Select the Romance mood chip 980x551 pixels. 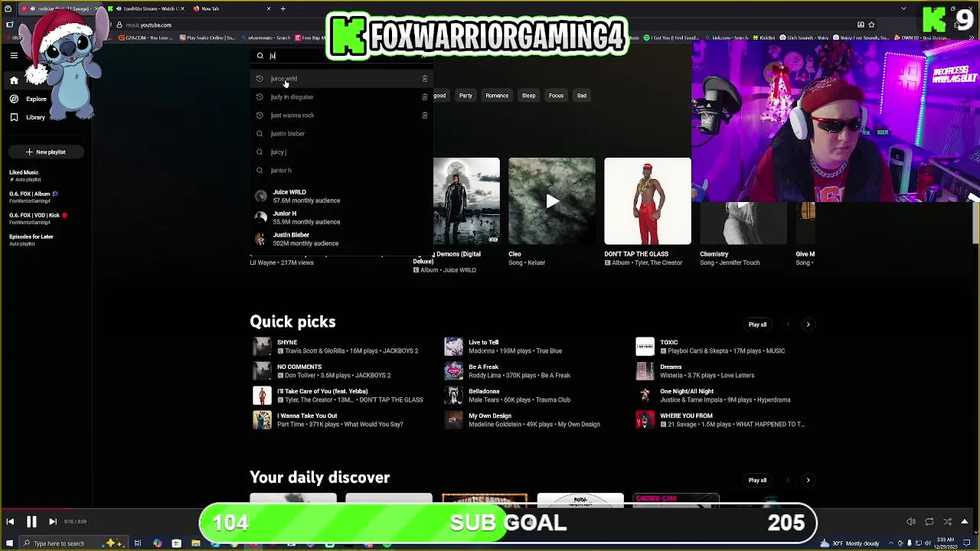tap(497, 96)
